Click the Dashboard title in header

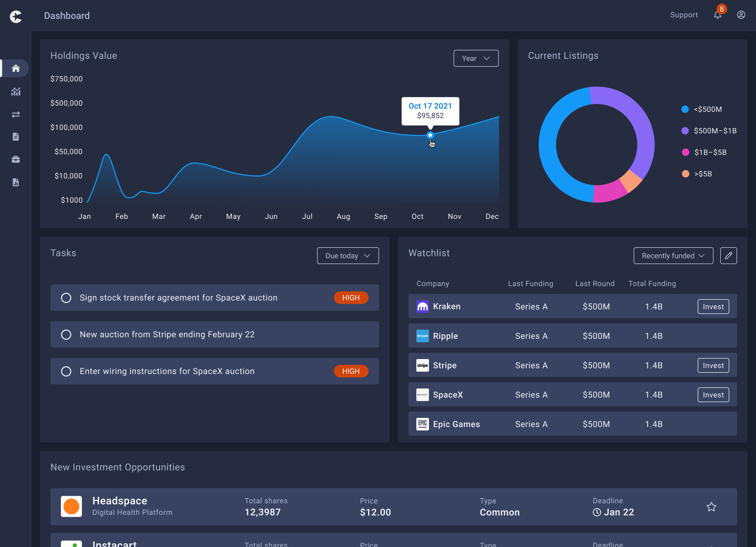[67, 16]
